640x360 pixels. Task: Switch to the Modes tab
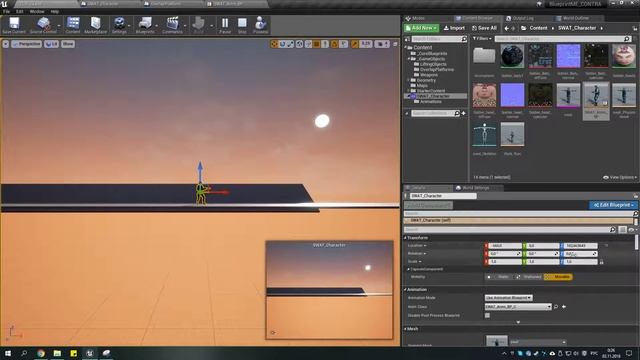(x=418, y=18)
